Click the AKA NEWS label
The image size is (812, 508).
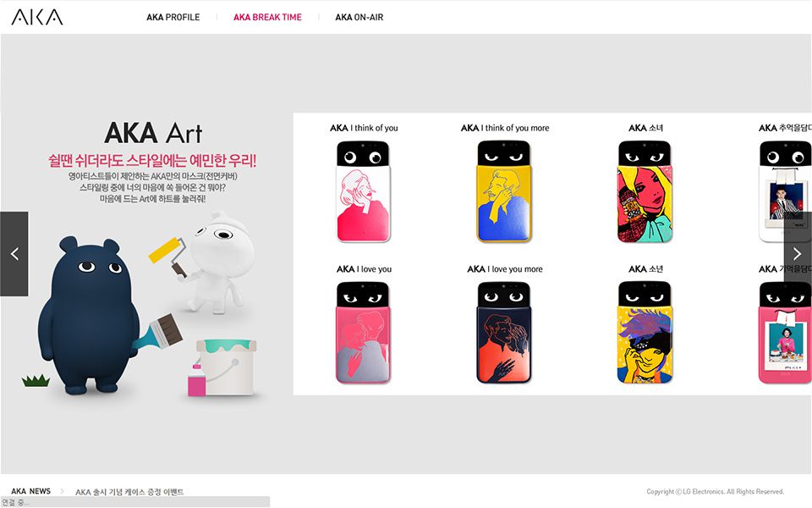31,491
